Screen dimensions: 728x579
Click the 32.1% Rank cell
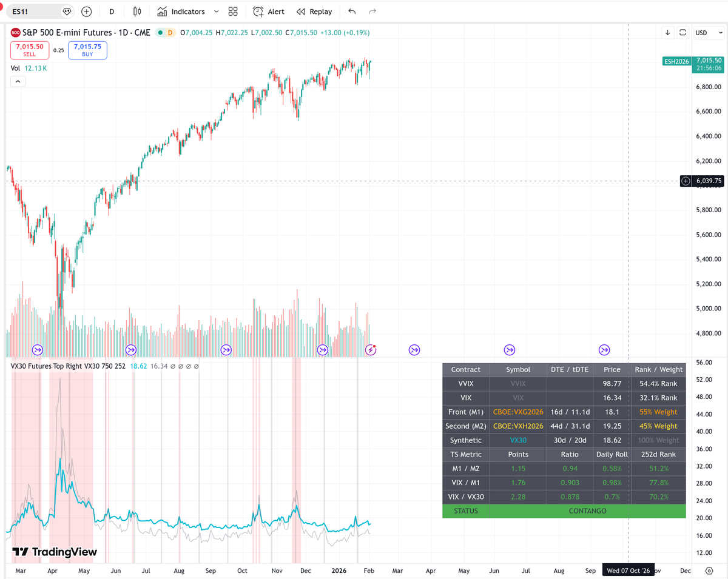click(x=658, y=398)
